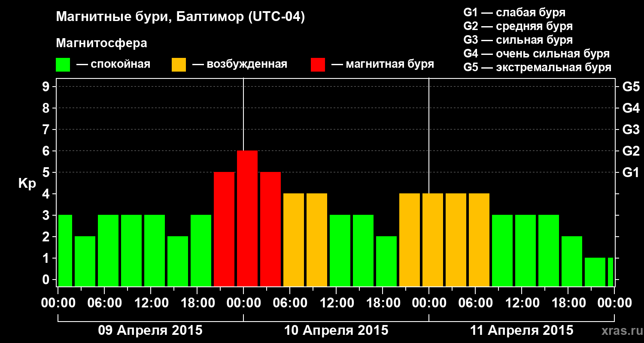
Task: Click Kp axis value "1"
Action: 47,258
